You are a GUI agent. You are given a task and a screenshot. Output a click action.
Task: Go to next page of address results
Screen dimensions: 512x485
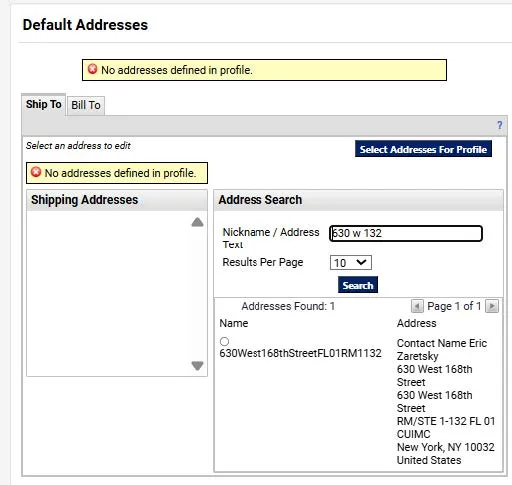pos(492,306)
